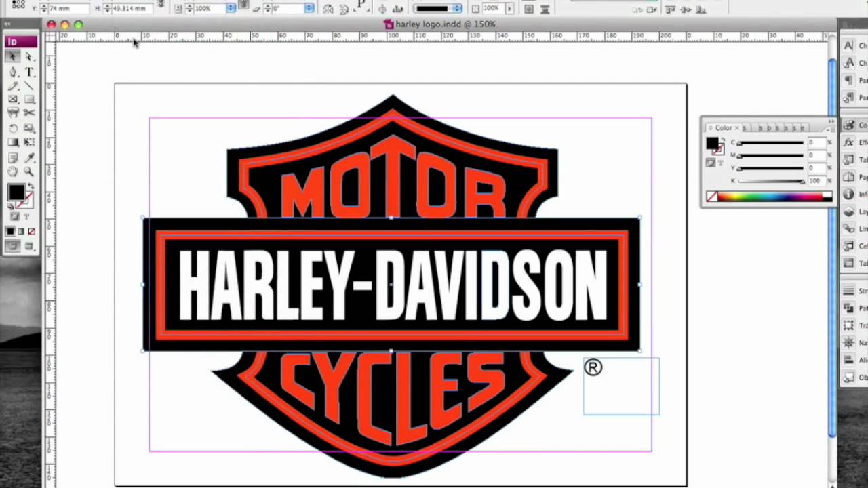The width and height of the screenshot is (868, 488).
Task: Set formatting affects text in the toolbox
Action: click(26, 217)
